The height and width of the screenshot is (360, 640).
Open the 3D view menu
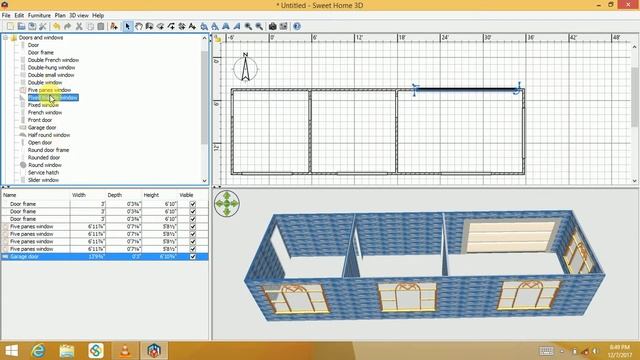click(x=79, y=16)
